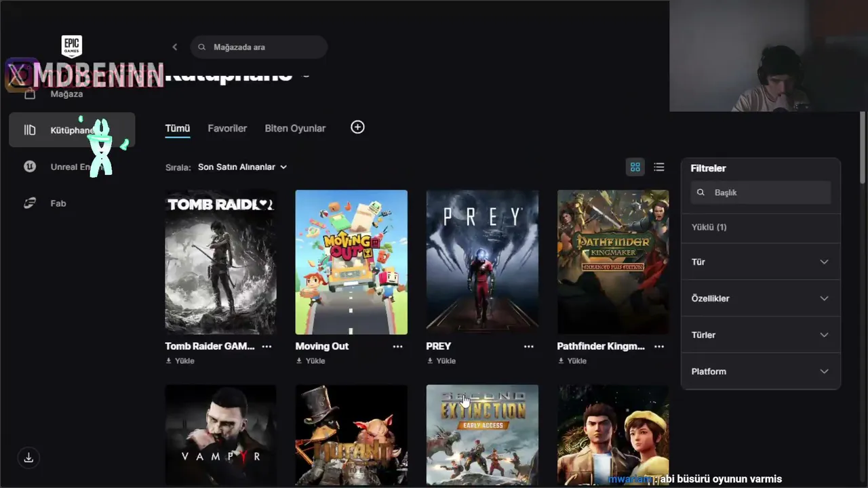868x488 pixels.
Task: Click the Filtreler heading
Action: 709,168
